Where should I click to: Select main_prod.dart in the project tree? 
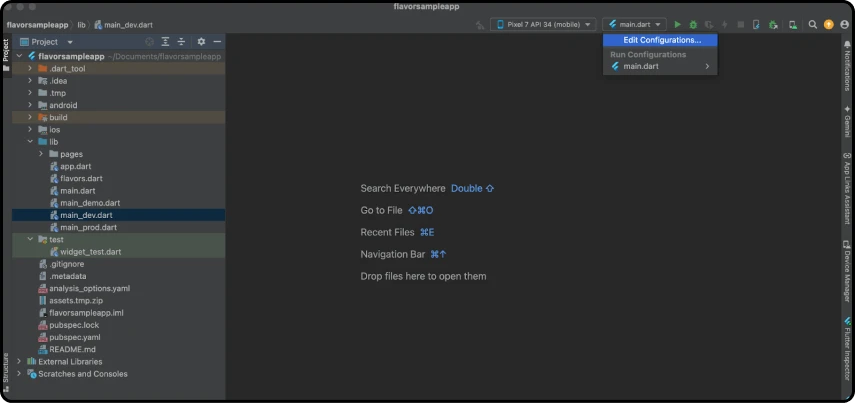pos(88,227)
